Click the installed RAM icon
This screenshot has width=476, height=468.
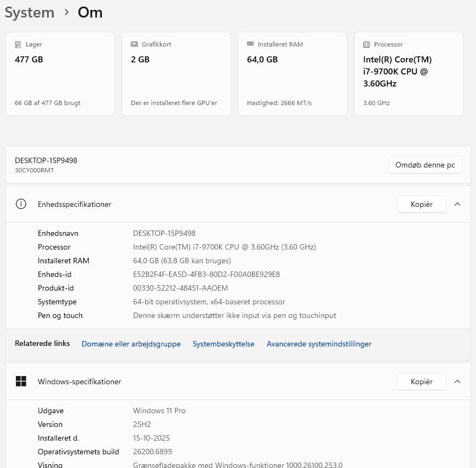pos(250,44)
